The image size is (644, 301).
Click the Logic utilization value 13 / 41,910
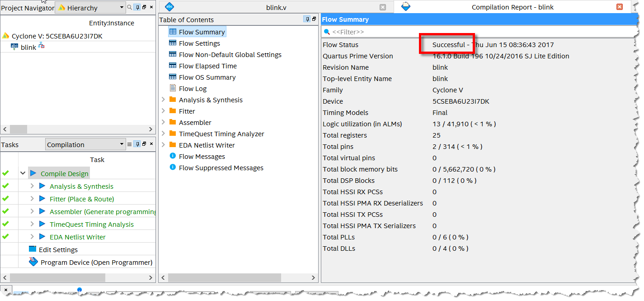pyautogui.click(x=464, y=124)
